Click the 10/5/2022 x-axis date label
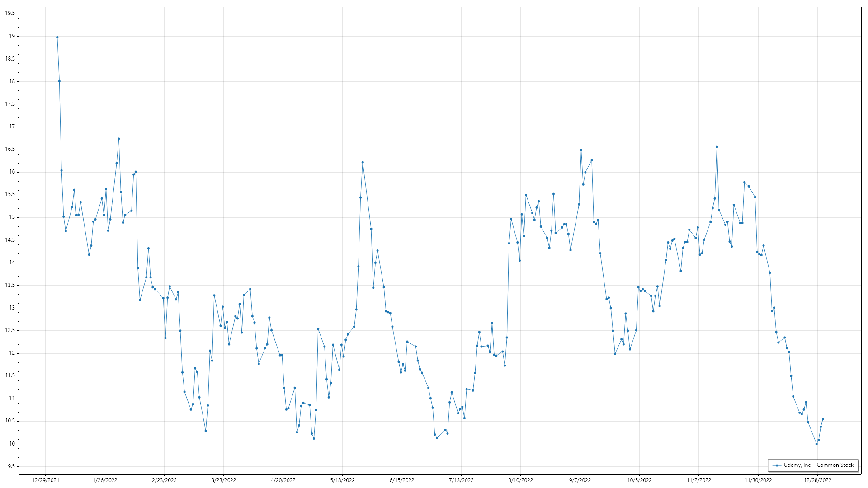Viewport: 868px width, 488px height. (x=639, y=480)
